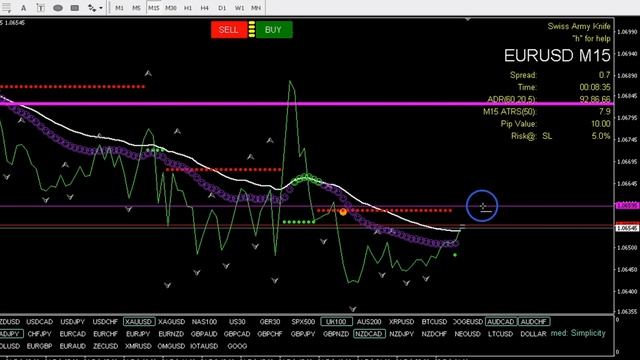Open the GBPNZD symbol
Screen dimensions: 640x360
pyautogui.click(x=336, y=334)
